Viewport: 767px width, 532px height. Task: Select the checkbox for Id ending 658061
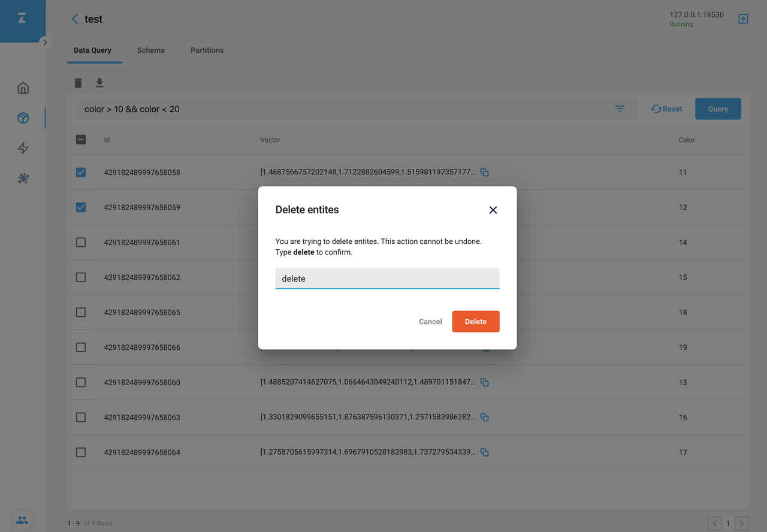[81, 243]
